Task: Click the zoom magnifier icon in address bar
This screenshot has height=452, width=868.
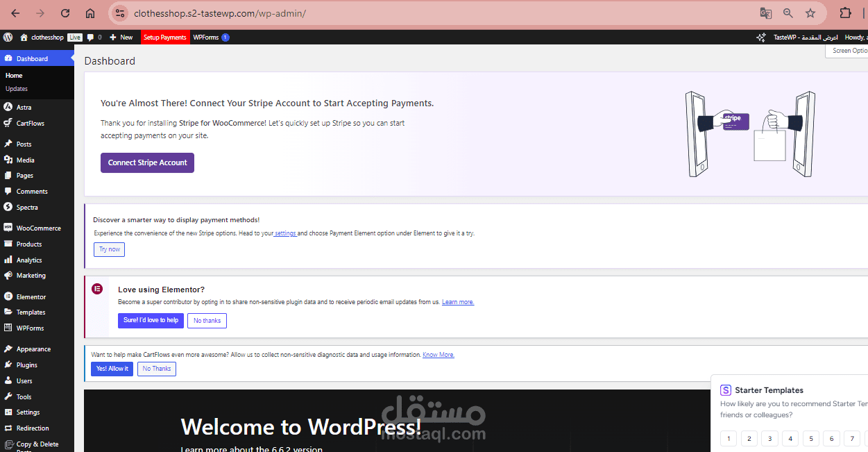Action: click(788, 13)
